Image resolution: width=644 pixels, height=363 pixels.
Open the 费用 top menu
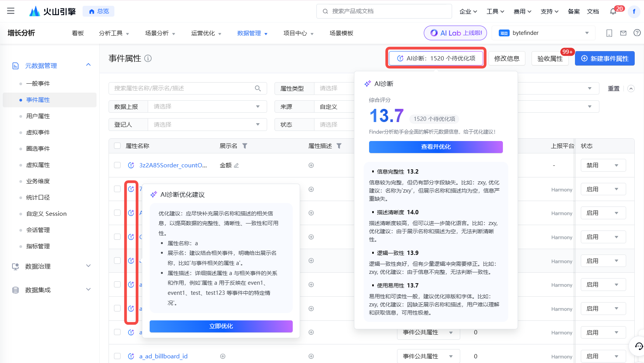(522, 12)
